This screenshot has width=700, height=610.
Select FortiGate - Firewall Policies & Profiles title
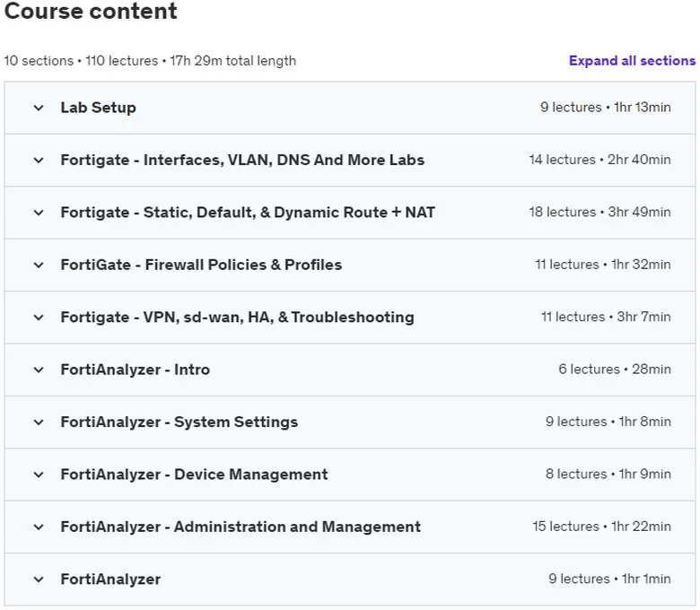point(201,265)
